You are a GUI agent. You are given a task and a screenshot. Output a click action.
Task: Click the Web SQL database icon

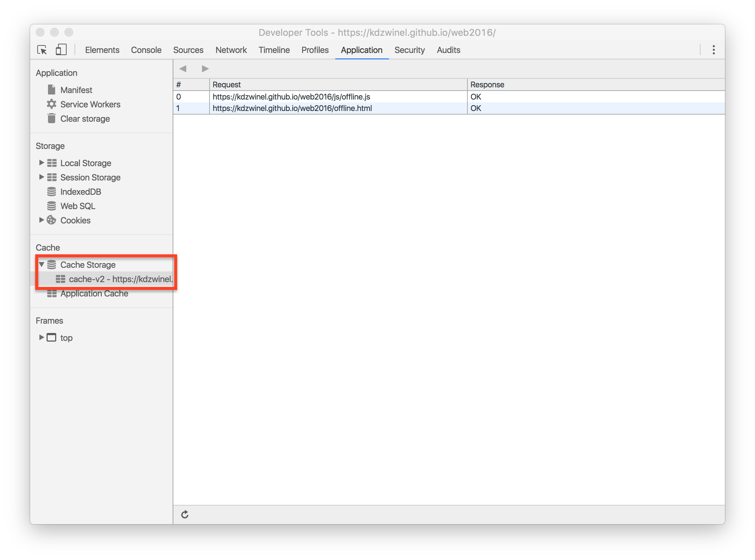pyautogui.click(x=52, y=206)
